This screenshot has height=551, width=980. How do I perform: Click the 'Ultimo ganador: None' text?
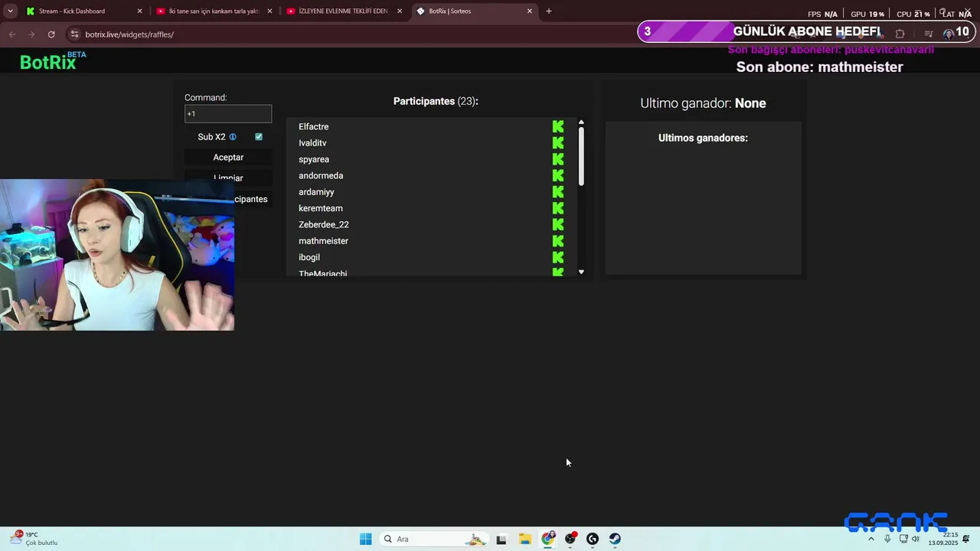pyautogui.click(x=703, y=103)
